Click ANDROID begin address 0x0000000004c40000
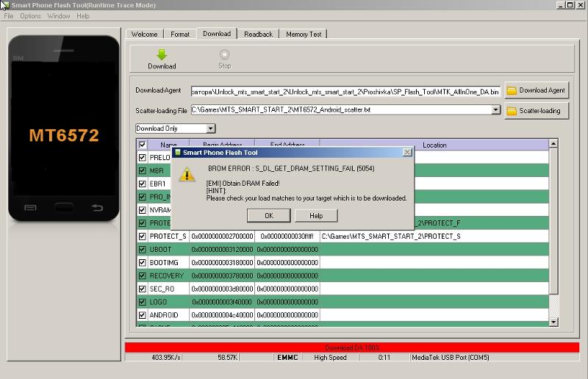The width and height of the screenshot is (588, 379). point(222,315)
